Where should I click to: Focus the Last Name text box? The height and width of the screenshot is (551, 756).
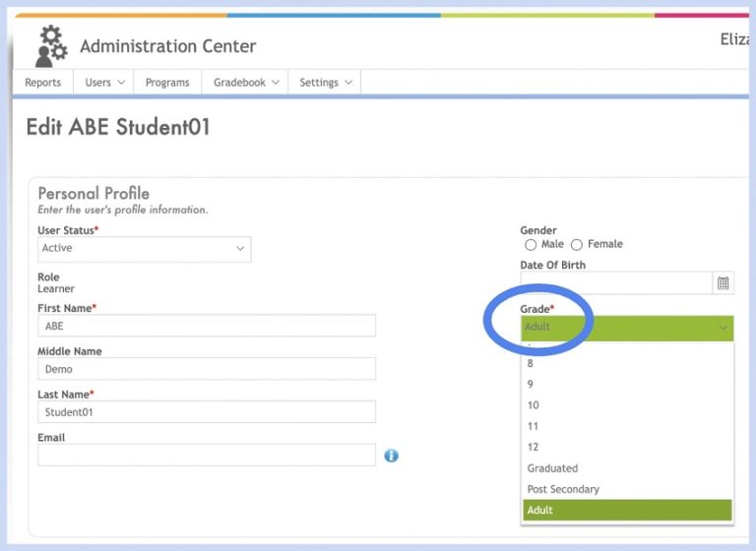click(207, 412)
